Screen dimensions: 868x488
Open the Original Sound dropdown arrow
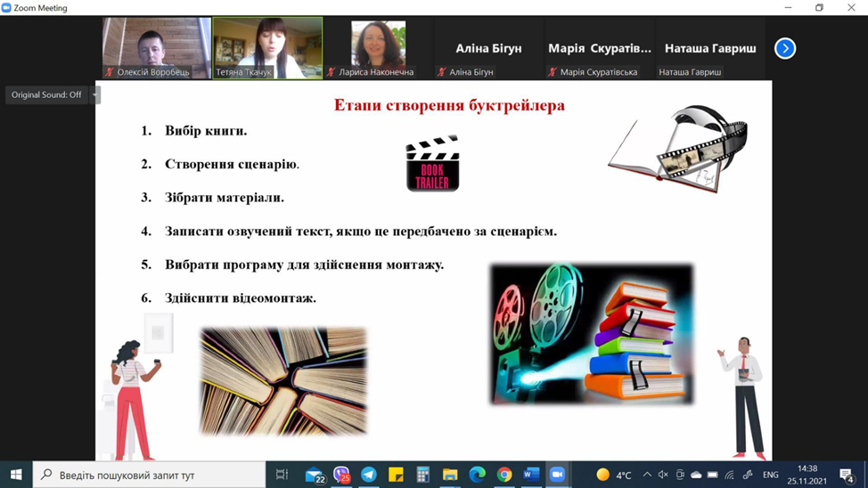tap(95, 94)
